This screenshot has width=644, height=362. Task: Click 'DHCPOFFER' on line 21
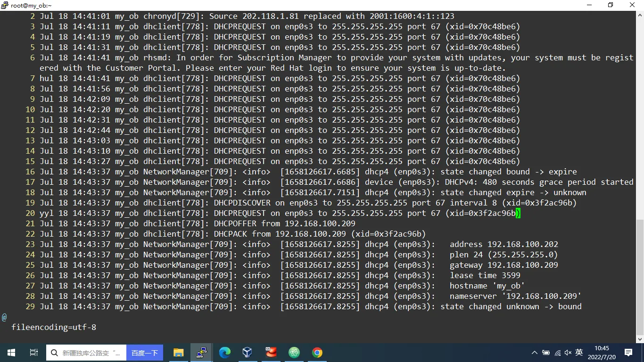[235, 223]
